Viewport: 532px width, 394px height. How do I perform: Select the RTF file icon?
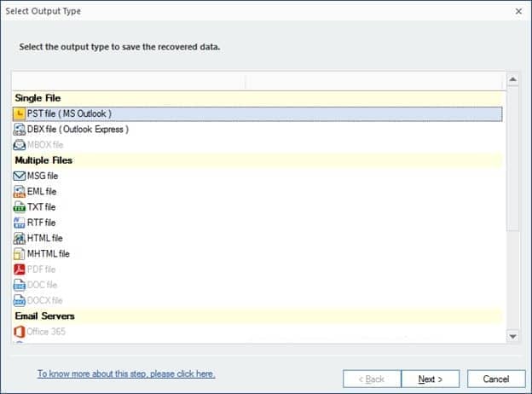coord(20,223)
